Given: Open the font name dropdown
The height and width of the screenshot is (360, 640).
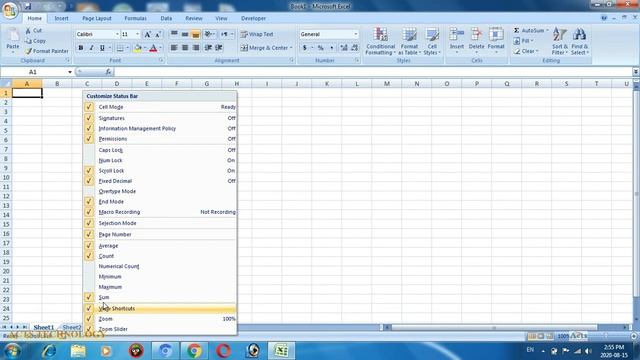Looking at the screenshot, I should [x=117, y=34].
